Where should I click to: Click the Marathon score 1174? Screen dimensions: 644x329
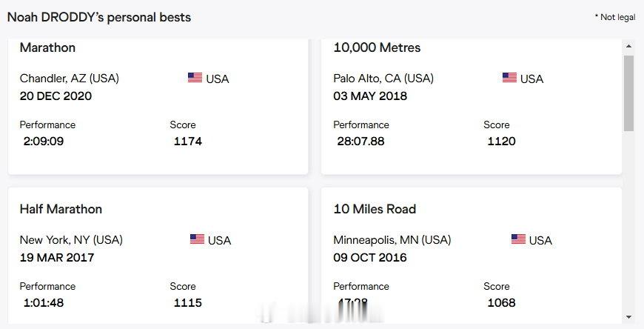pos(188,142)
